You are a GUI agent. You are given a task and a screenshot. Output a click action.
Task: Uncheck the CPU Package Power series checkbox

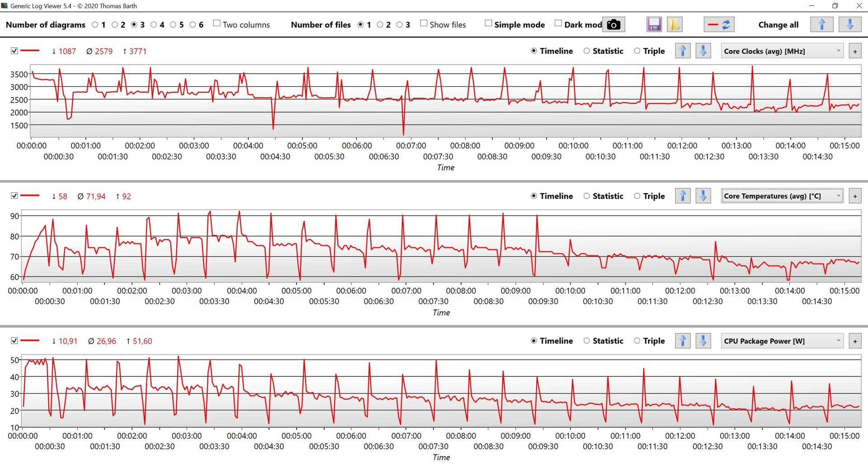pos(14,341)
